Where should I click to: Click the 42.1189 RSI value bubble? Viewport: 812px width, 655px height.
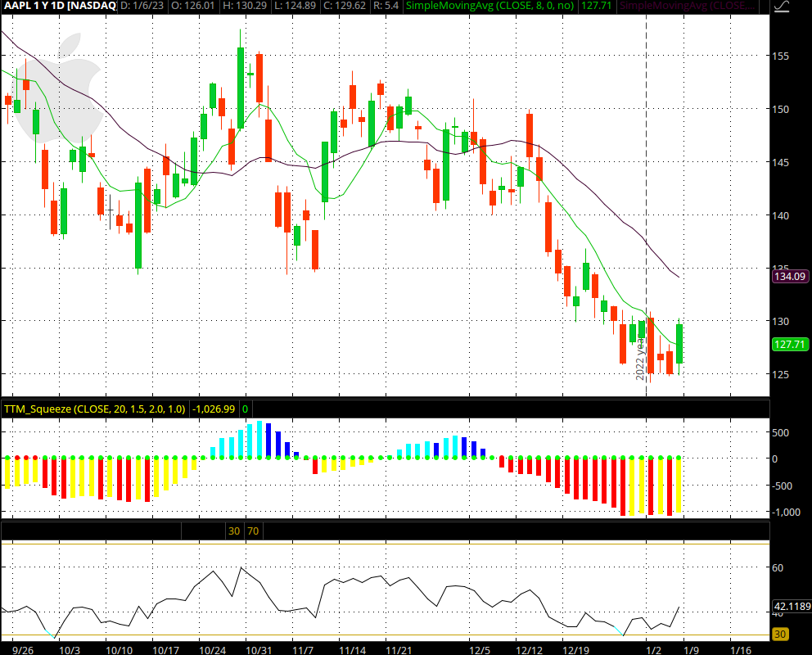coord(792,607)
